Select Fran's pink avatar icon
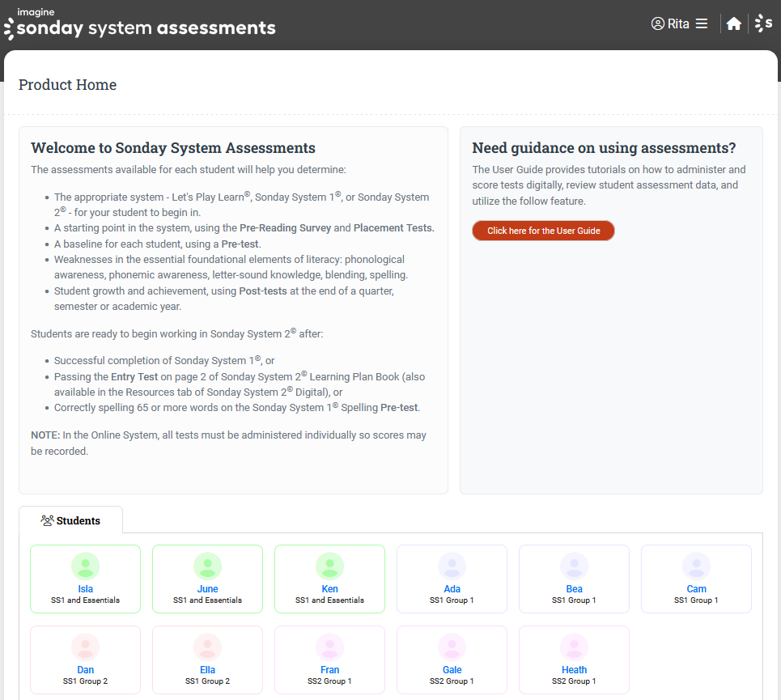This screenshot has height=700, width=781. pyautogui.click(x=330, y=647)
